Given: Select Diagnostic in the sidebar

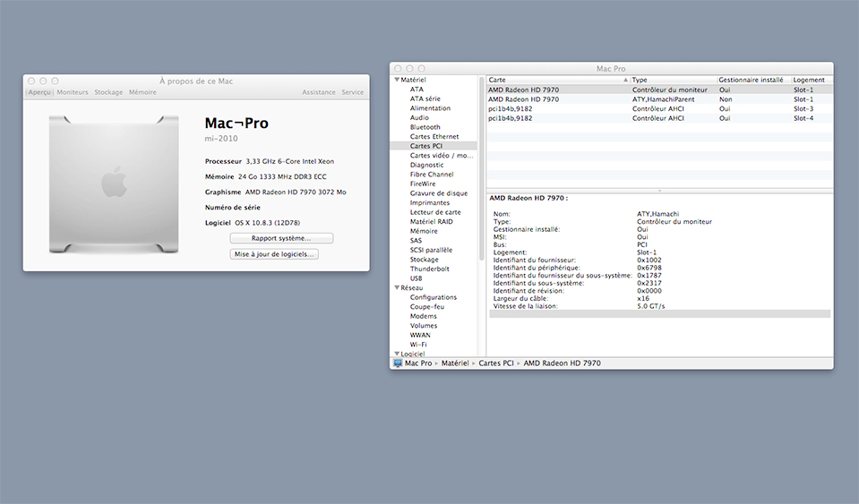Looking at the screenshot, I should click(x=426, y=165).
